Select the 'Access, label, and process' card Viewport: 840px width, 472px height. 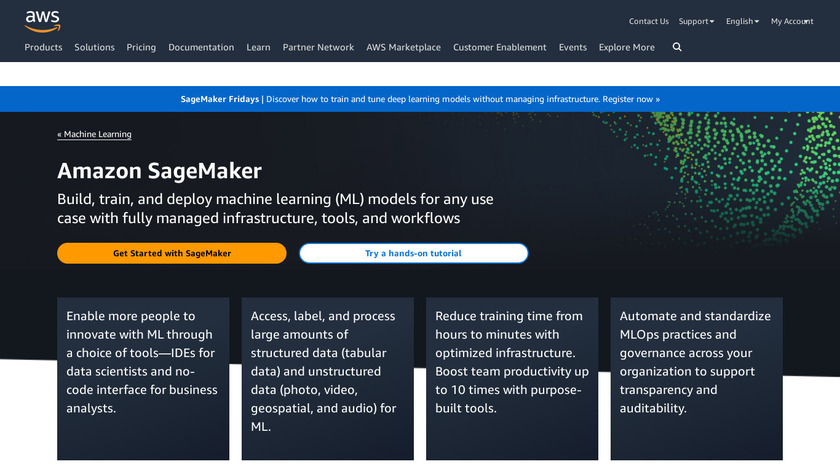coord(327,378)
